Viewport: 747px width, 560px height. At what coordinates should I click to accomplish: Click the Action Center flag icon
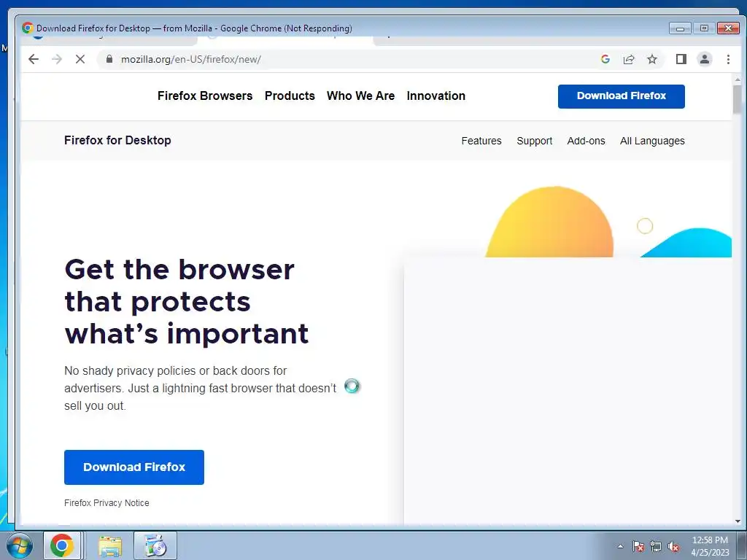pyautogui.click(x=638, y=546)
